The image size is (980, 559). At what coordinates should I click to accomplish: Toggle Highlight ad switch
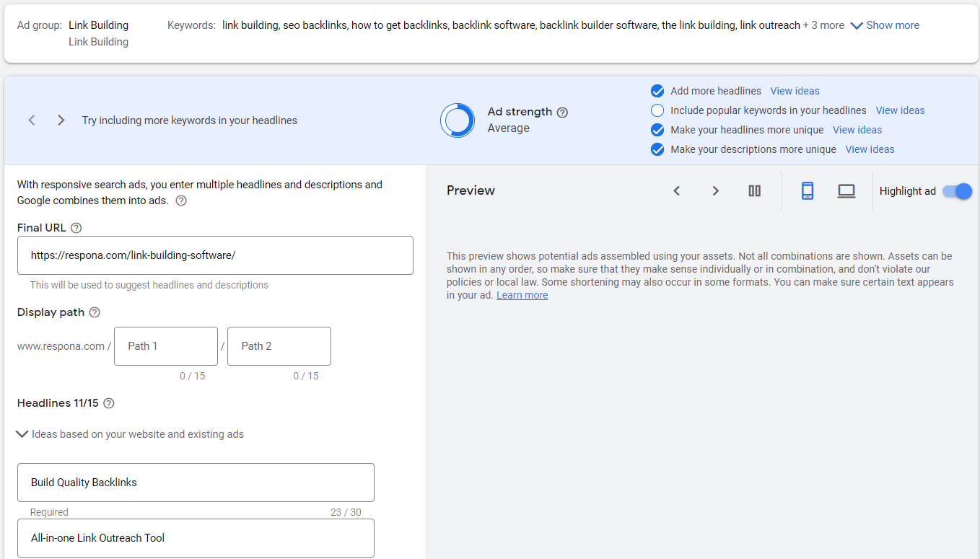pyautogui.click(x=957, y=191)
